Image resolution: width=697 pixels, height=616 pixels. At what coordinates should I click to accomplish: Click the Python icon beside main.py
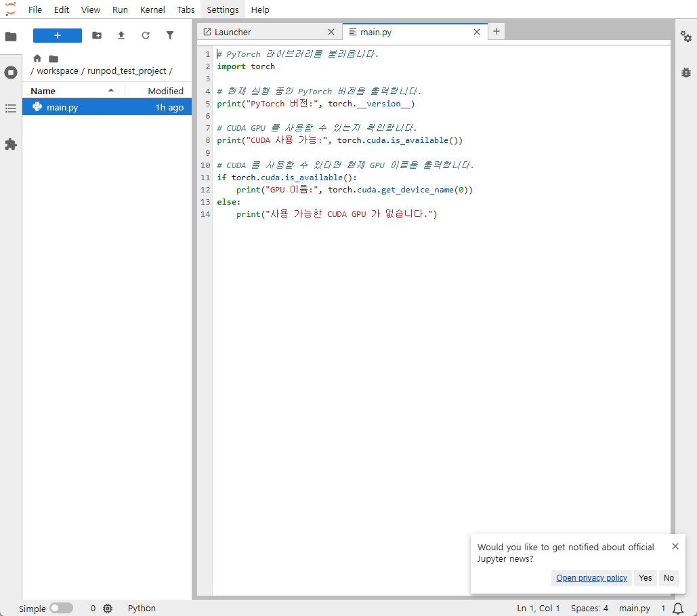tap(37, 107)
